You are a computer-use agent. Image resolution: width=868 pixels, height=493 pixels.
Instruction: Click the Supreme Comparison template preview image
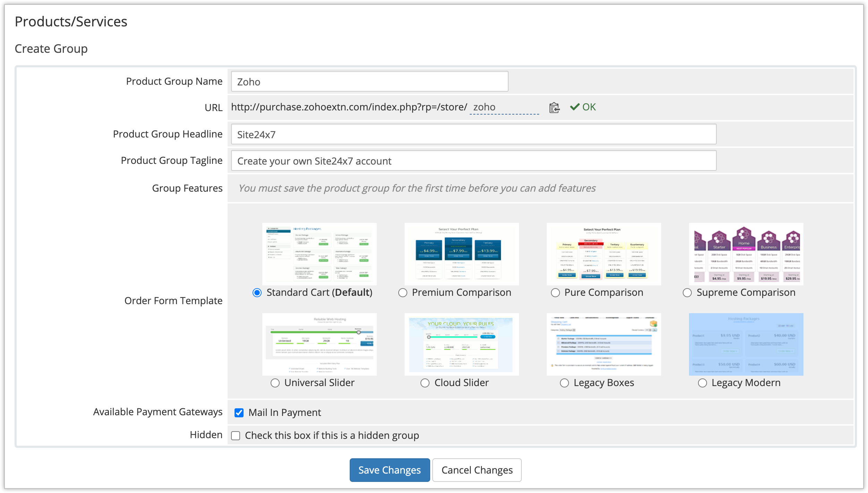(746, 254)
